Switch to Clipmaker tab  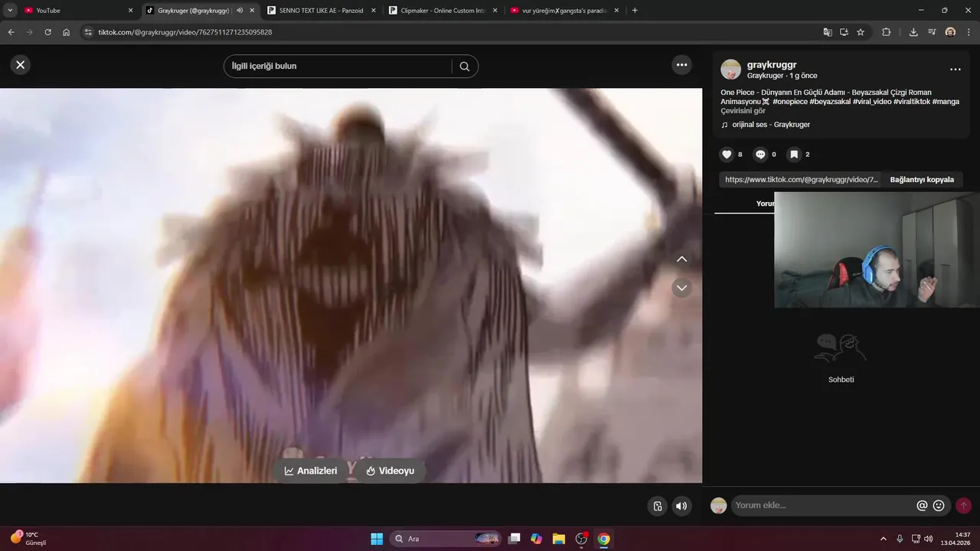click(x=443, y=11)
